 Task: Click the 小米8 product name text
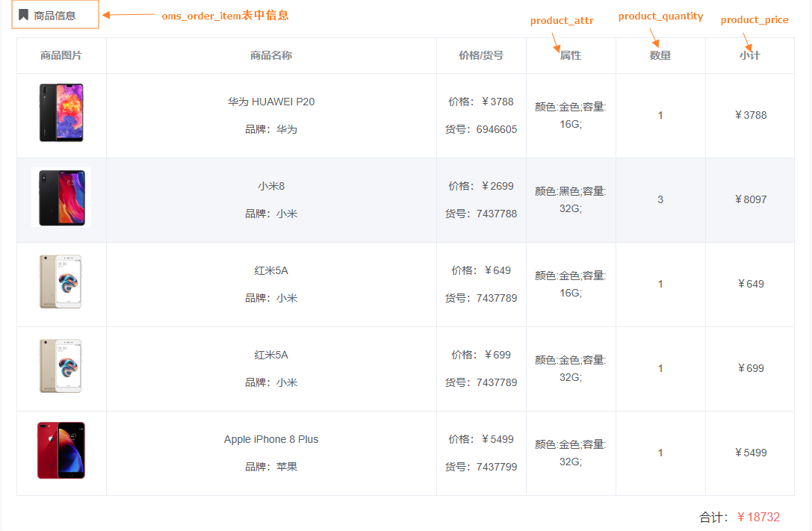271,186
